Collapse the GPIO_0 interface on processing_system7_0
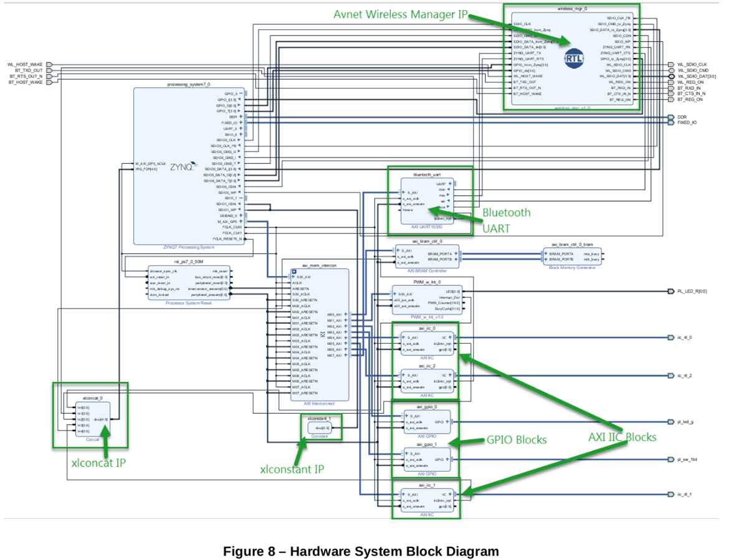Viewport: 741px width, 560px height. (241, 94)
